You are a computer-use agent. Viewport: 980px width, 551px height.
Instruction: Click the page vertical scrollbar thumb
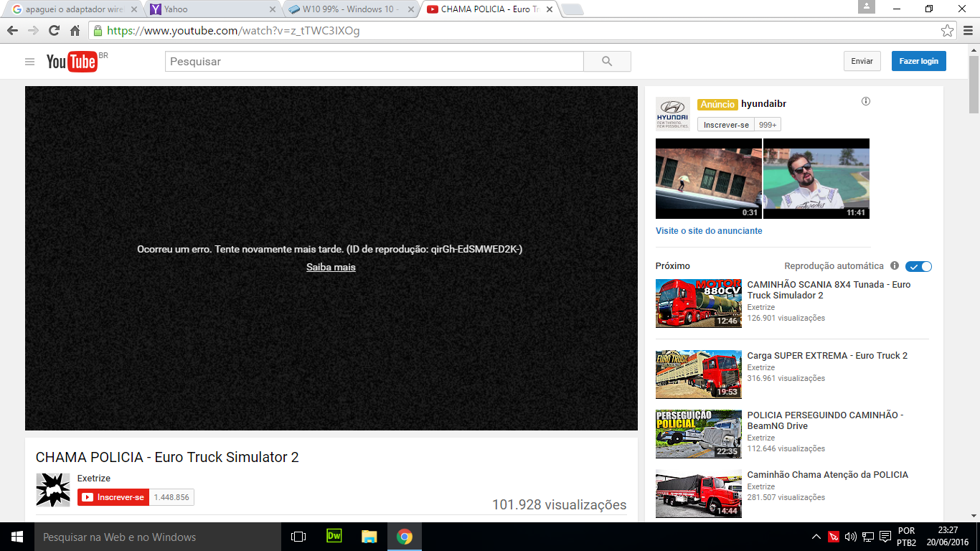(974, 84)
